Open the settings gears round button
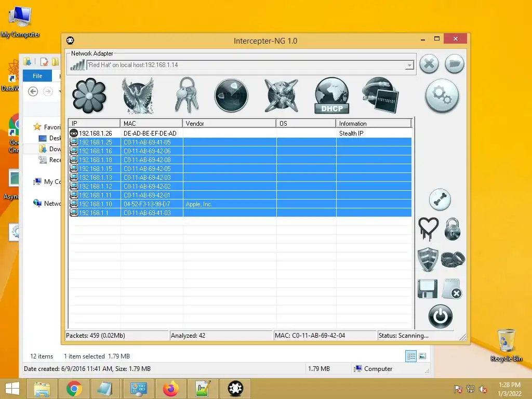Screen dimensions: 532x399 [x=442, y=96]
